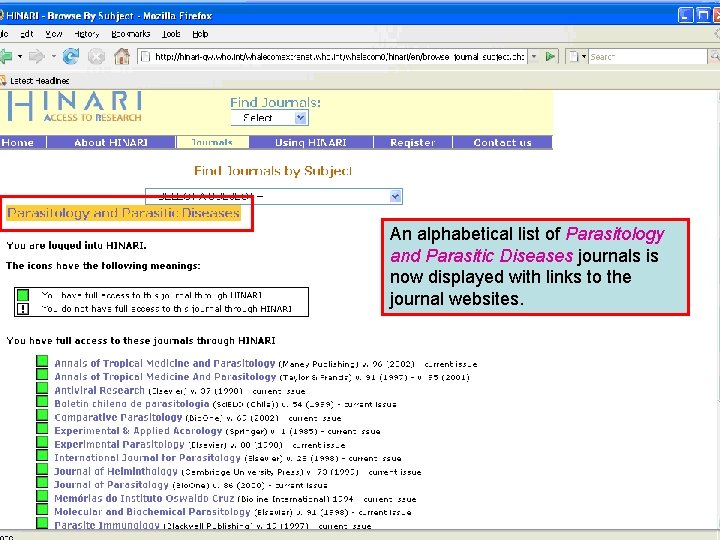Click the Firefox Back arrow button
720x540 pixels.
[6, 56]
